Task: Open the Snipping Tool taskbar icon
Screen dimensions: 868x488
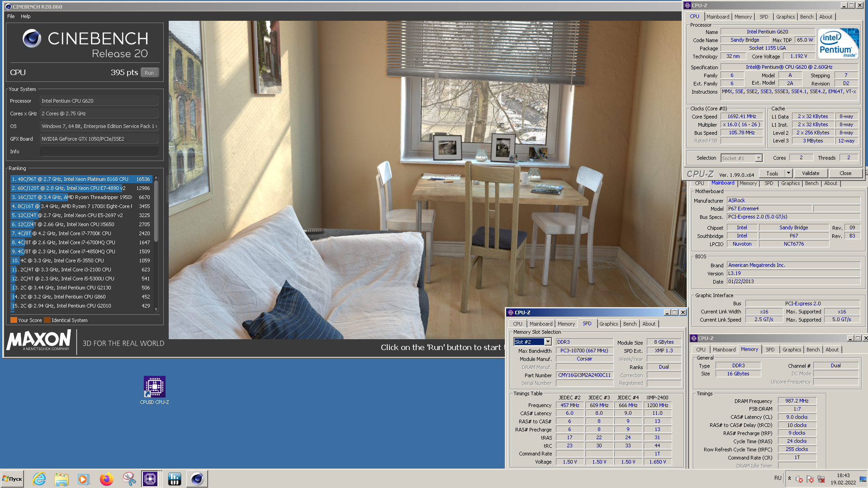Action: point(129,479)
